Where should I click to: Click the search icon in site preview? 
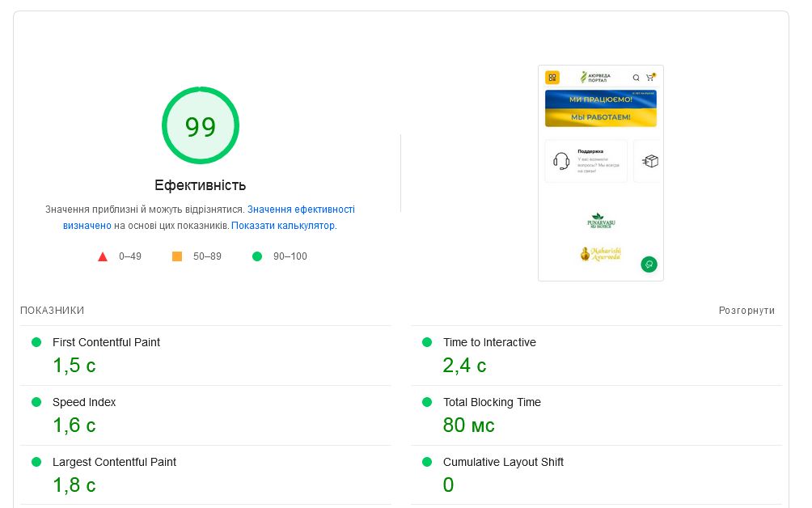tap(636, 78)
